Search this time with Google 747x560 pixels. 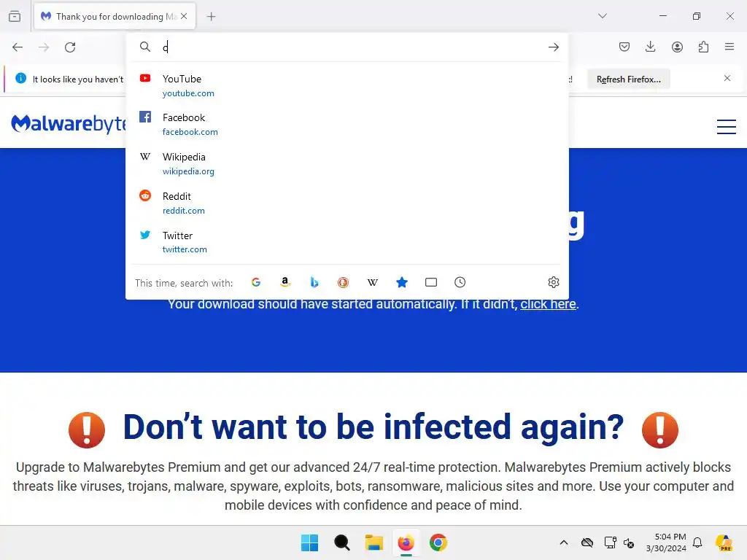256,282
